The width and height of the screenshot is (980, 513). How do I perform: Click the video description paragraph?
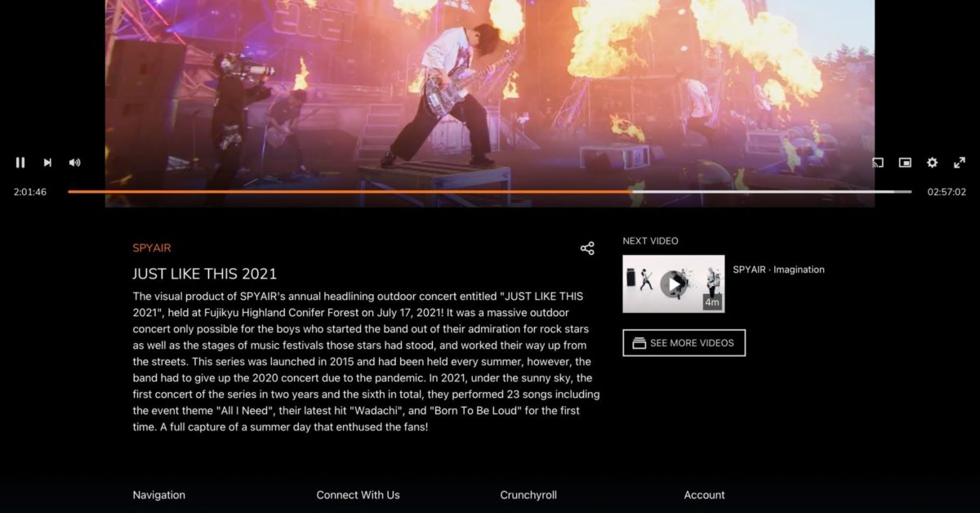tap(367, 361)
